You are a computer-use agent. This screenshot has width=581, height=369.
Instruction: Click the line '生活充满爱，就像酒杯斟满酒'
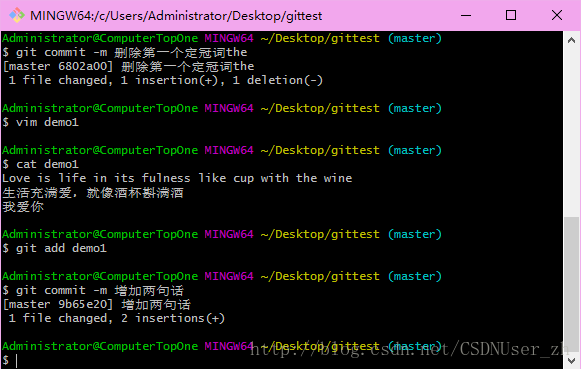click(x=93, y=192)
